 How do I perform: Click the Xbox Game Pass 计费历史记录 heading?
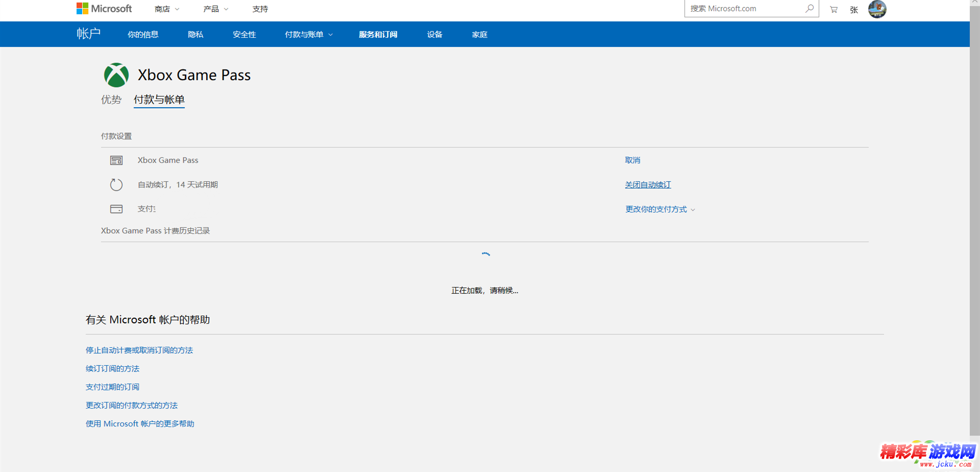[x=155, y=231]
